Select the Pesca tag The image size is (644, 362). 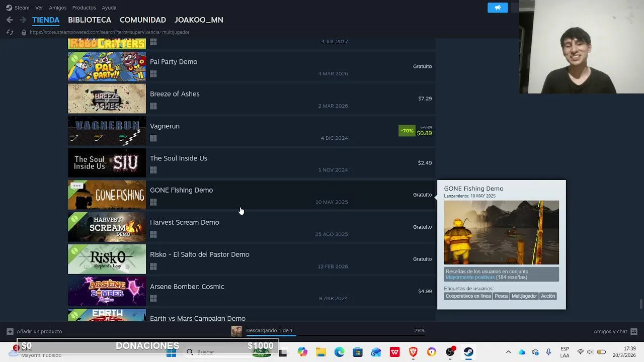[501, 296]
